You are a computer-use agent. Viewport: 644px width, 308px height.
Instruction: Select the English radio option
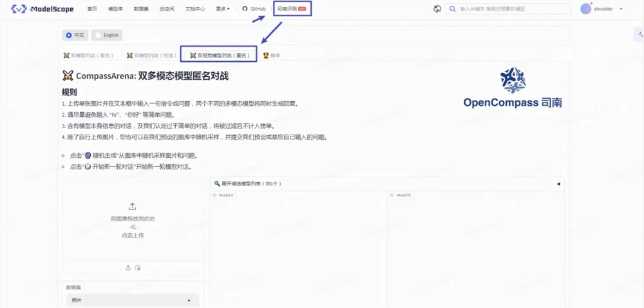(106, 35)
